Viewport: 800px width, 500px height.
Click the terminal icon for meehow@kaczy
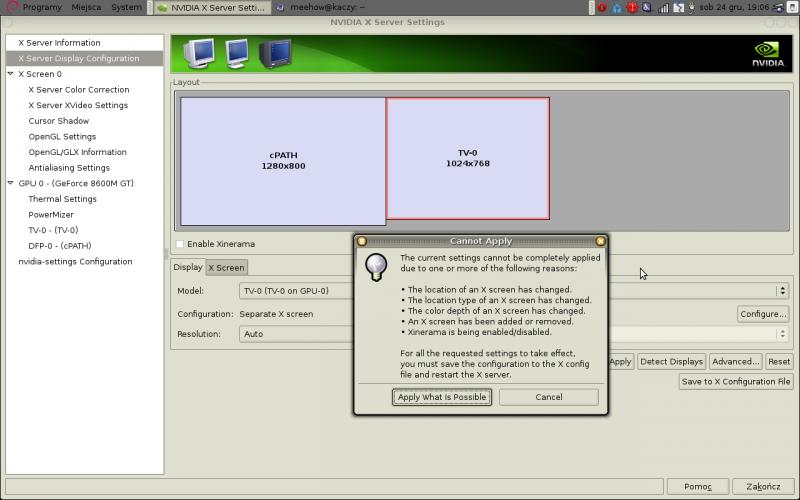(x=281, y=7)
